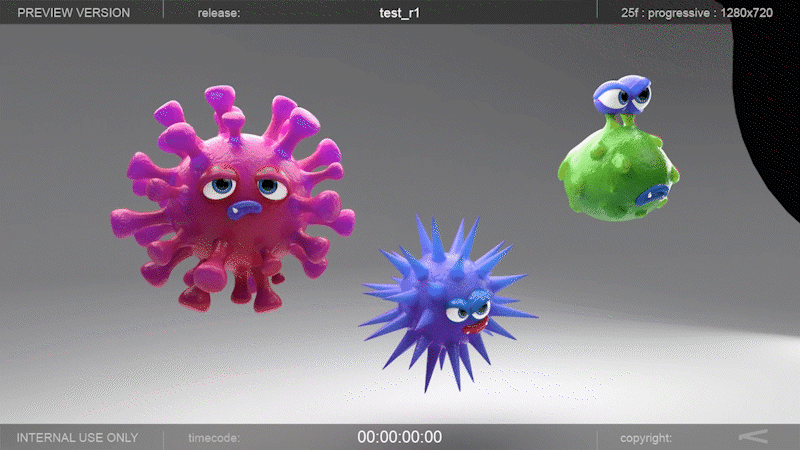Click the PREVIEW VERSION label
Image resolution: width=800 pixels, height=450 pixels.
[x=73, y=13]
